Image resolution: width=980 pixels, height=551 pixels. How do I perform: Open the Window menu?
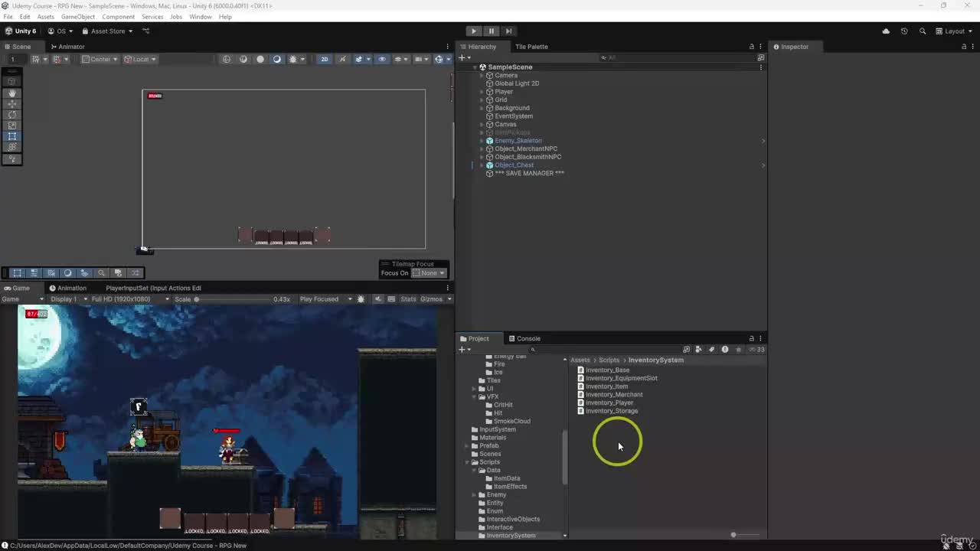click(201, 17)
